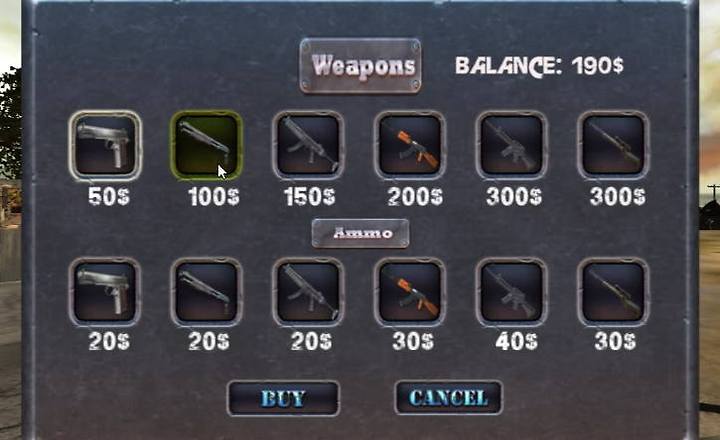Image resolution: width=720 pixels, height=440 pixels.
Task: Pick sniper rifle ammo in Ammo row
Action: (613, 292)
